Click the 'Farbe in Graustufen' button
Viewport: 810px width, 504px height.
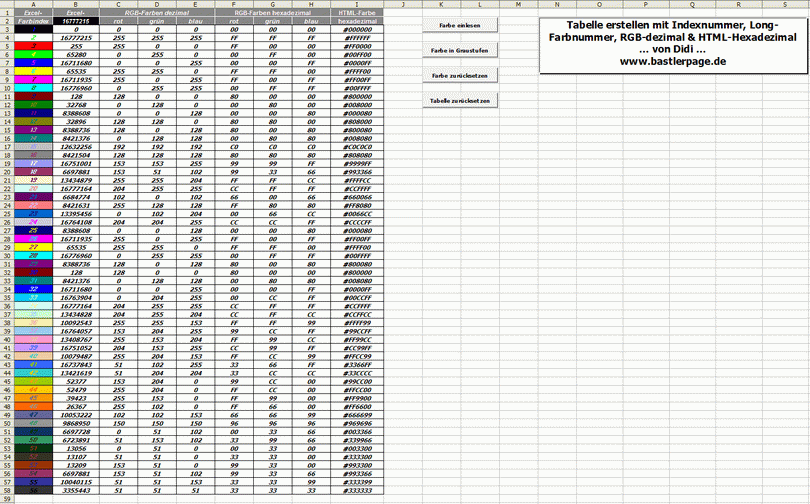pos(460,51)
